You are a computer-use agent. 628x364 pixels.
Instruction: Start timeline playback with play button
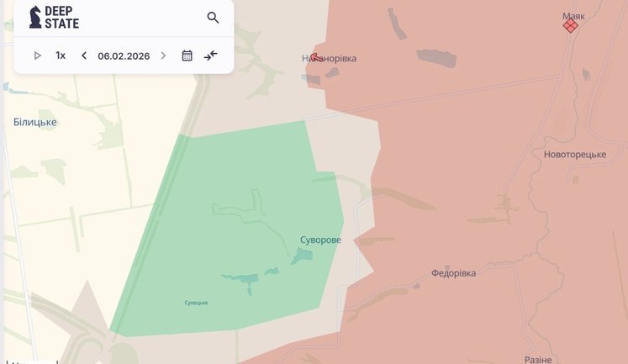37,55
